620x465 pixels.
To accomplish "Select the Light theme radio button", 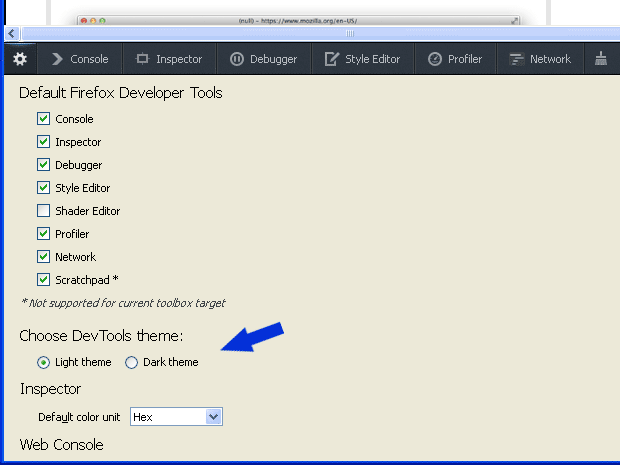I will click(43, 362).
